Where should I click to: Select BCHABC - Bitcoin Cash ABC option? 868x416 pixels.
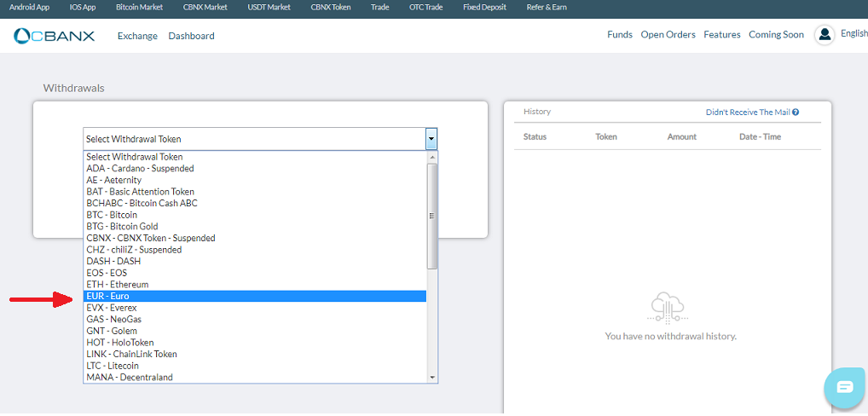click(255, 204)
